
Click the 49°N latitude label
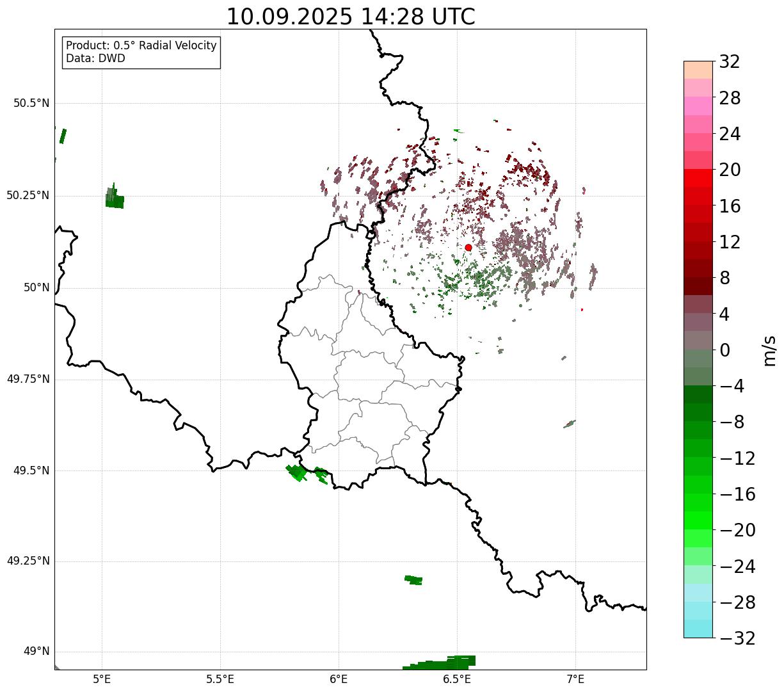[36, 652]
